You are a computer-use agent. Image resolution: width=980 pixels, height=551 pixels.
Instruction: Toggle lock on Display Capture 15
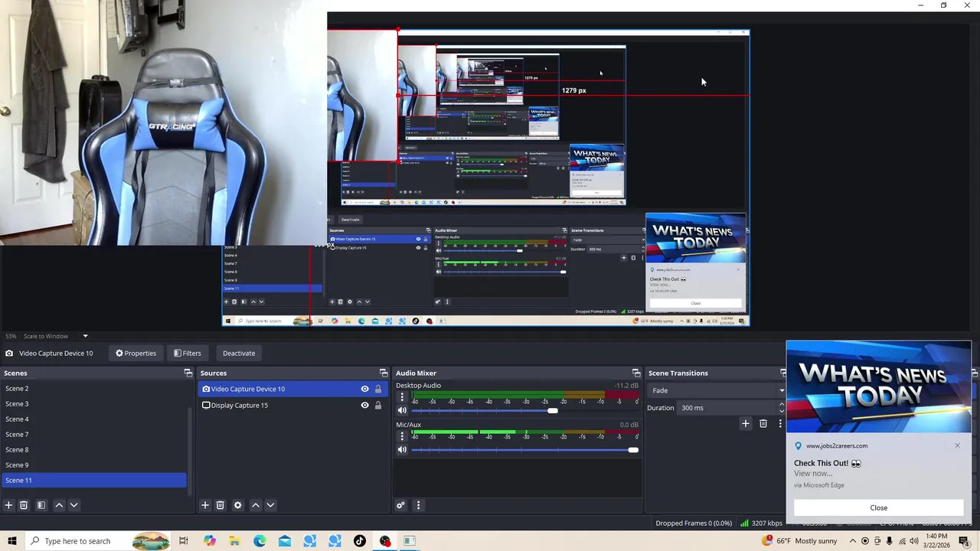378,405
